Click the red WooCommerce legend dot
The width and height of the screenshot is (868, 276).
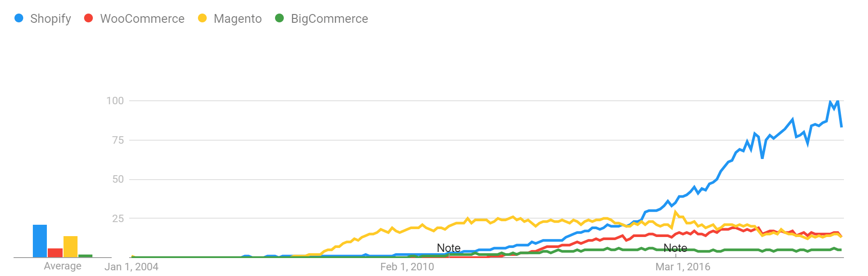coord(88,18)
